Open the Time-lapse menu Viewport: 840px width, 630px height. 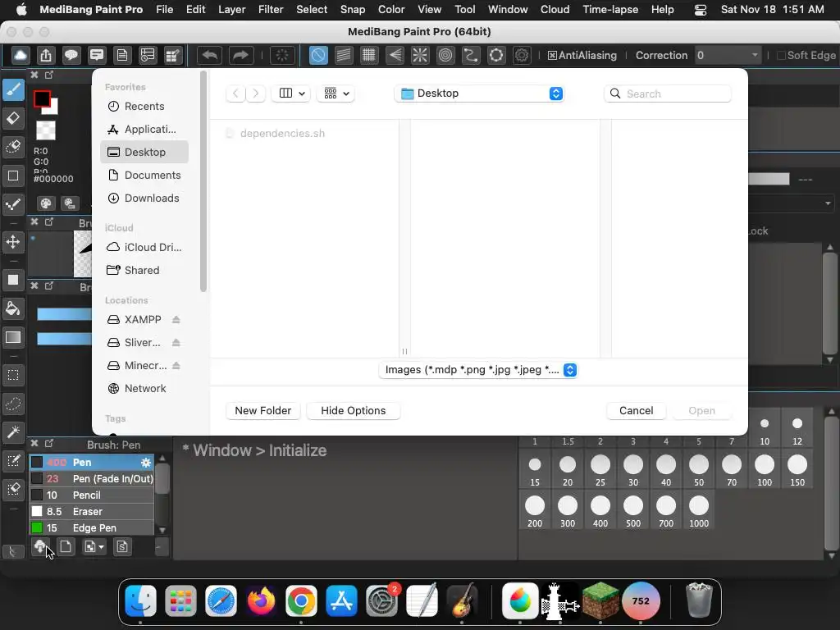(610, 10)
